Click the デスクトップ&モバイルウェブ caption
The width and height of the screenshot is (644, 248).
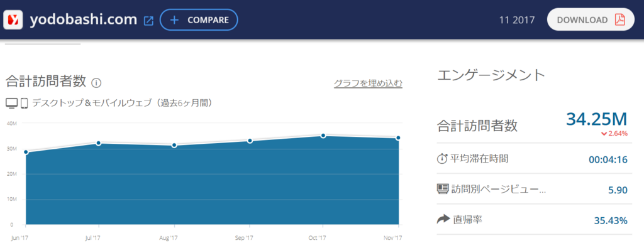123,103
